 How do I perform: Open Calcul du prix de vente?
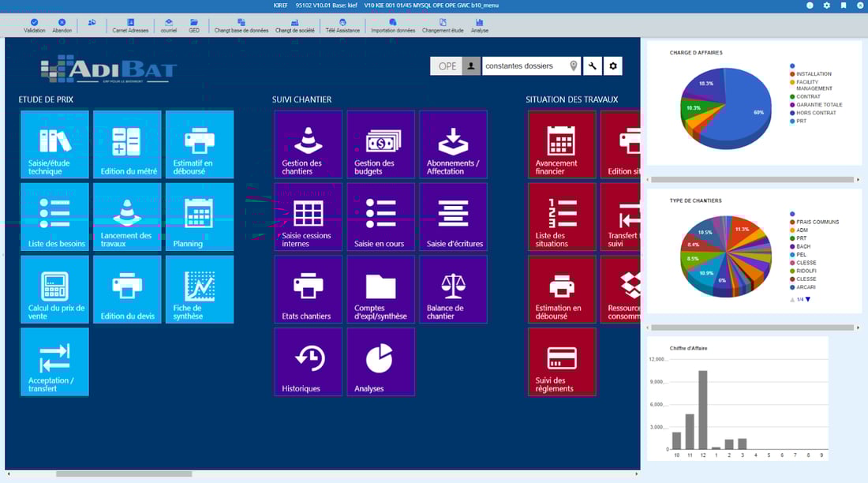(54, 289)
